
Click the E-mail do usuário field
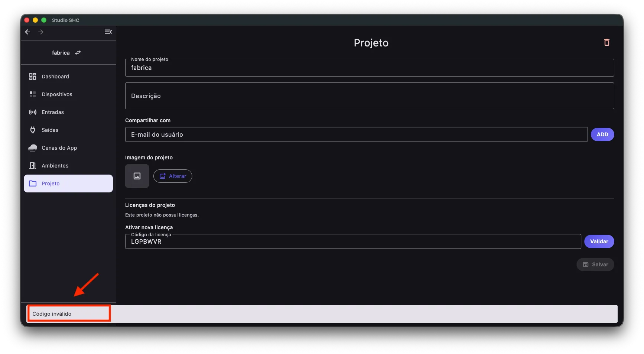356,134
